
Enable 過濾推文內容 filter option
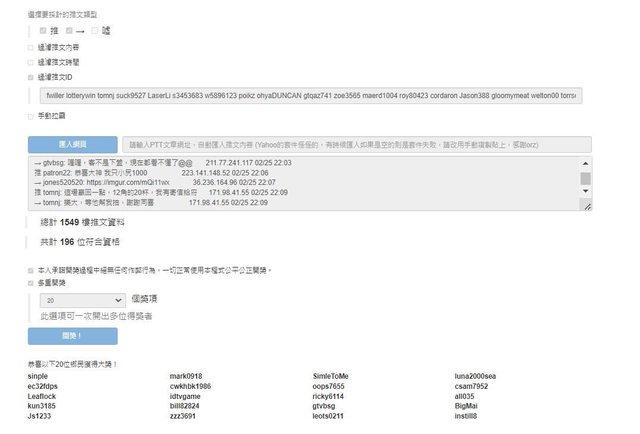[x=31, y=47]
